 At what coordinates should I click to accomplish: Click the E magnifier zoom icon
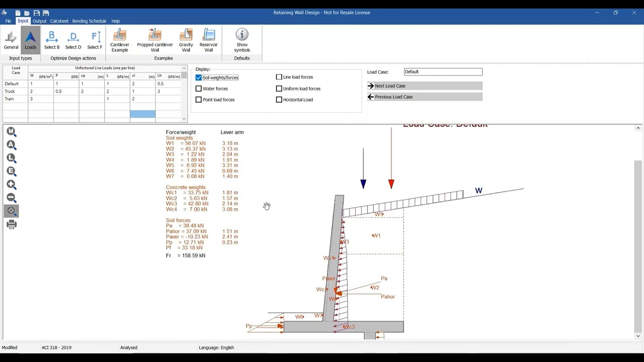point(12,171)
